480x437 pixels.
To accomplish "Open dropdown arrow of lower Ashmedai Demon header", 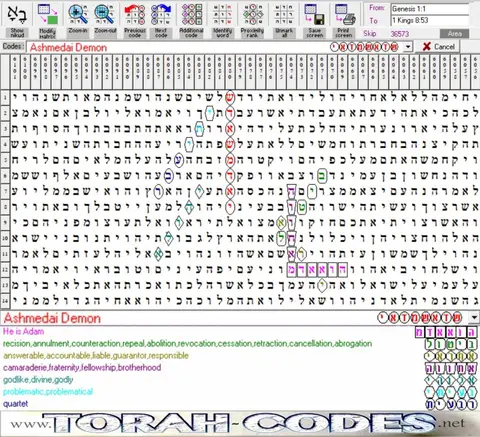I will (474, 318).
